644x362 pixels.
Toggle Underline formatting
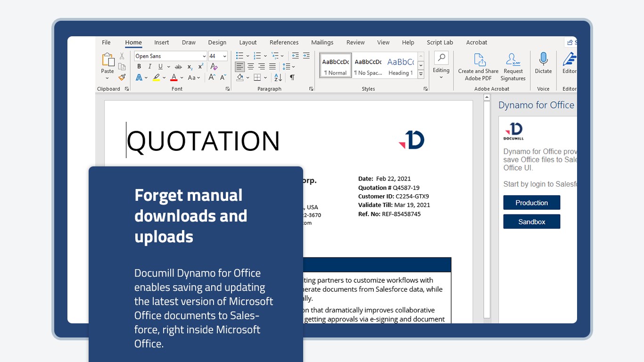(x=161, y=66)
